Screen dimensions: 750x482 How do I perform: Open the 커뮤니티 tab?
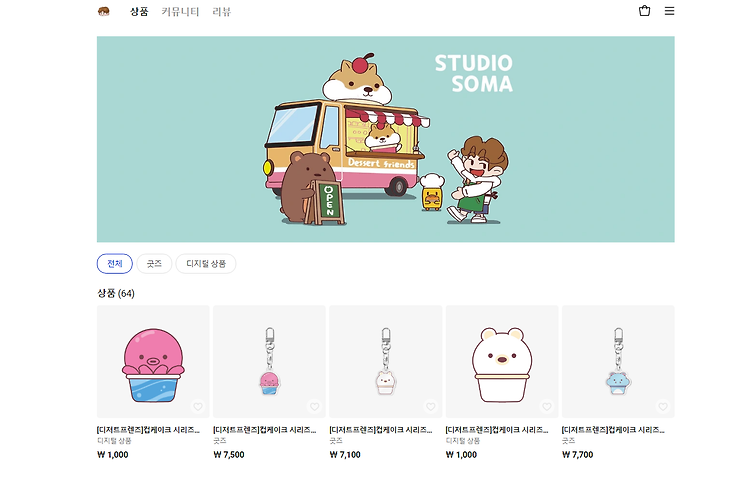(180, 11)
